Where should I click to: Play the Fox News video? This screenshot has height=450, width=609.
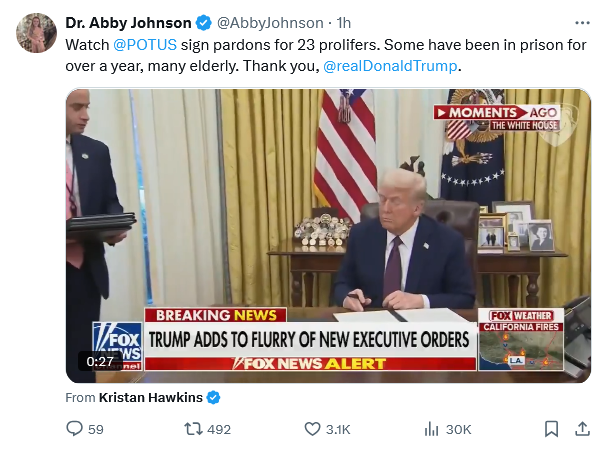pyautogui.click(x=328, y=235)
